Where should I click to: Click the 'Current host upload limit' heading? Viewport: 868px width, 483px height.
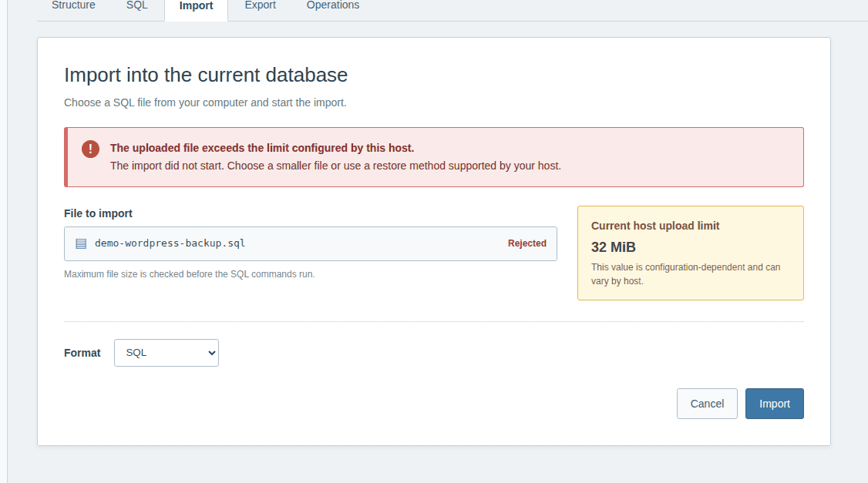[655, 226]
